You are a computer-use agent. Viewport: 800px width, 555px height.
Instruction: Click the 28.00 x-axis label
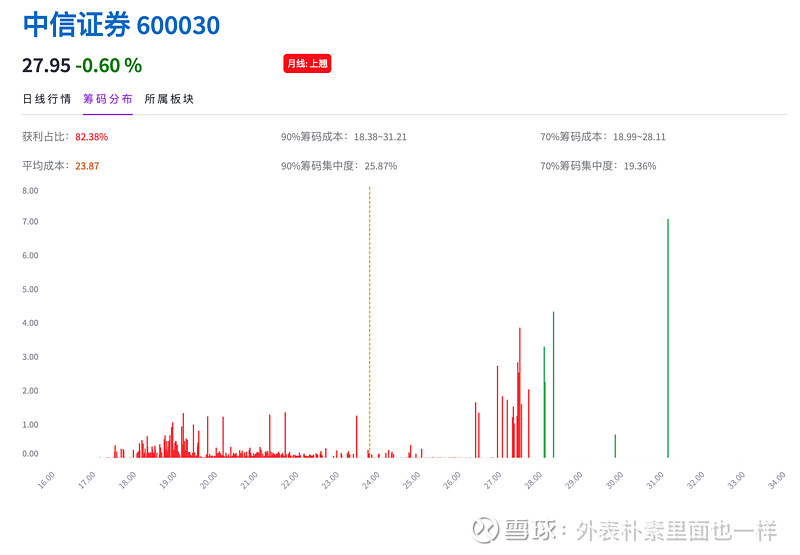pos(533,480)
